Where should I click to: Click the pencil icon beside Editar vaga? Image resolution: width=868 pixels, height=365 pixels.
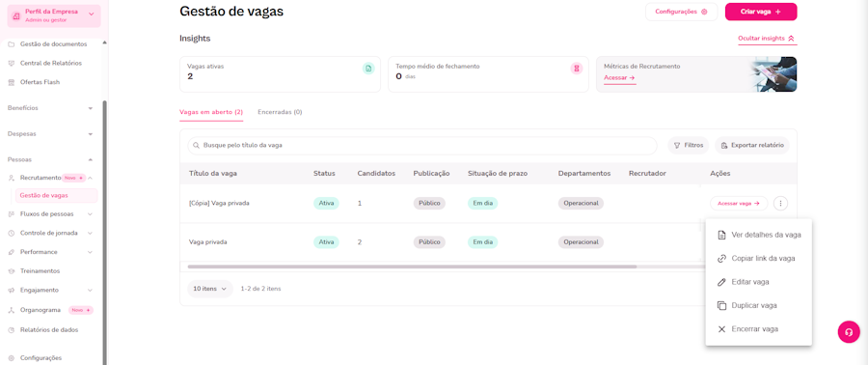pos(721,282)
